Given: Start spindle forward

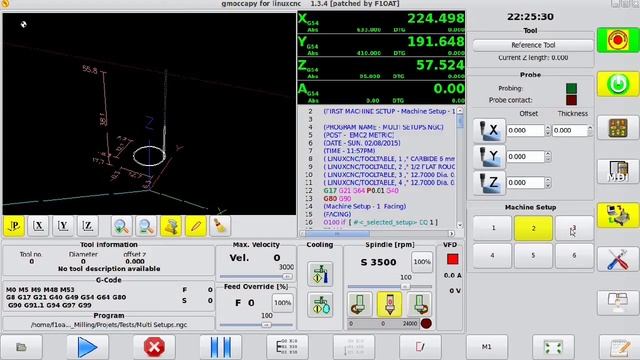Looking at the screenshot, I should (x=419, y=304).
